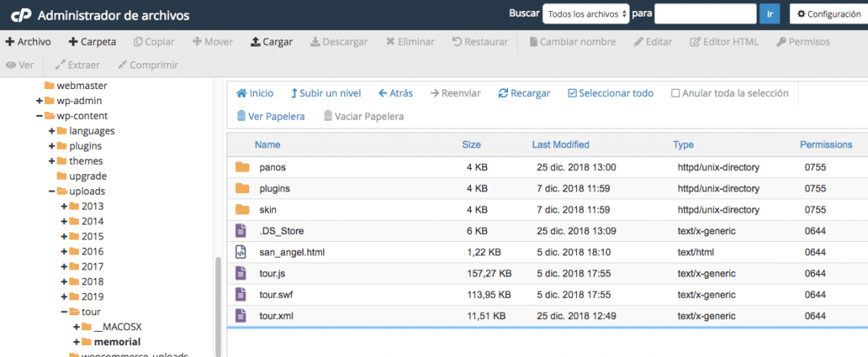This screenshot has height=357, width=868.
Task: Create a new folder with Carpeta
Action: click(x=92, y=42)
